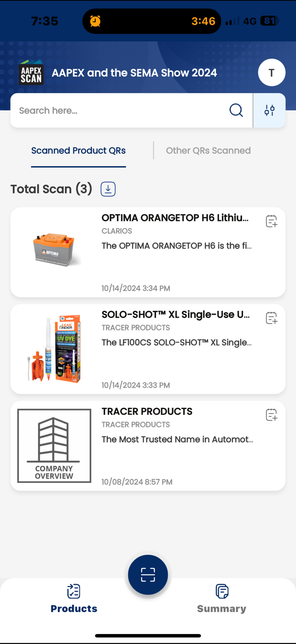The width and height of the screenshot is (296, 644).
Task: Add a note for OPTIMA ORANGETOP H6
Action: click(x=271, y=221)
